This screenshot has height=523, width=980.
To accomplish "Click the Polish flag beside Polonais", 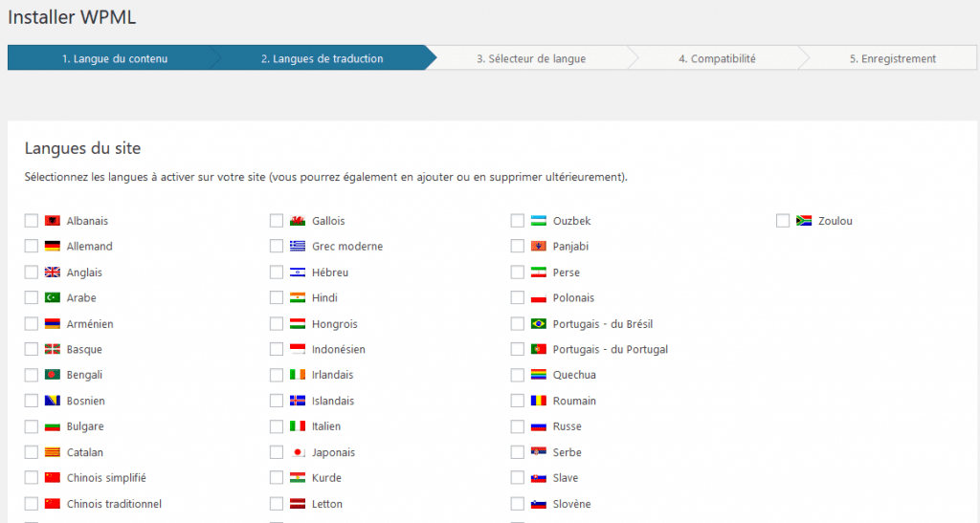I will point(539,297).
